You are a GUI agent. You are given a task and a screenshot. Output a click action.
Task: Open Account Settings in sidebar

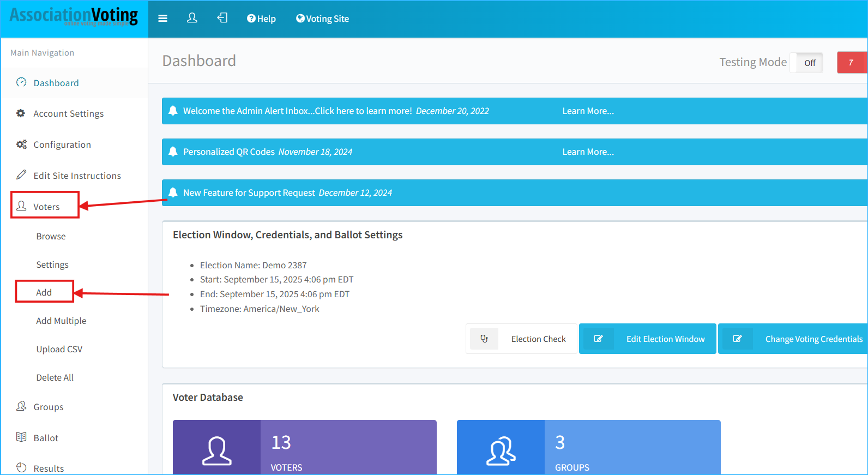(68, 113)
